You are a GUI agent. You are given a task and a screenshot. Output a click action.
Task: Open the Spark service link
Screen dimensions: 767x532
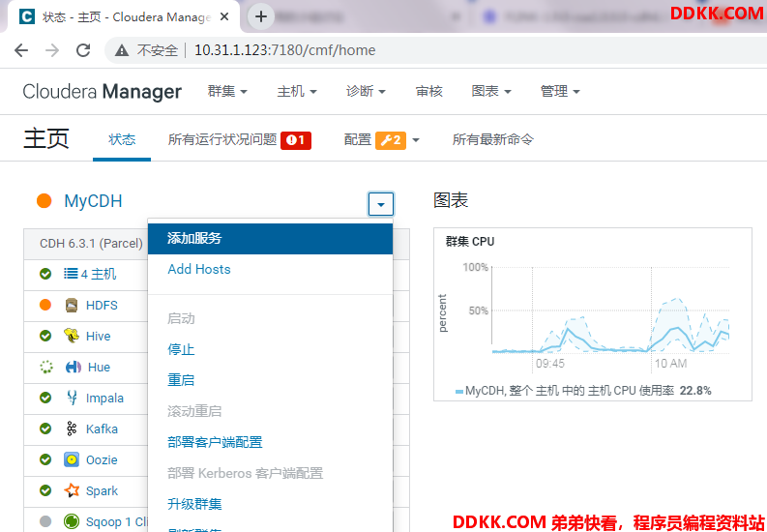102,491
